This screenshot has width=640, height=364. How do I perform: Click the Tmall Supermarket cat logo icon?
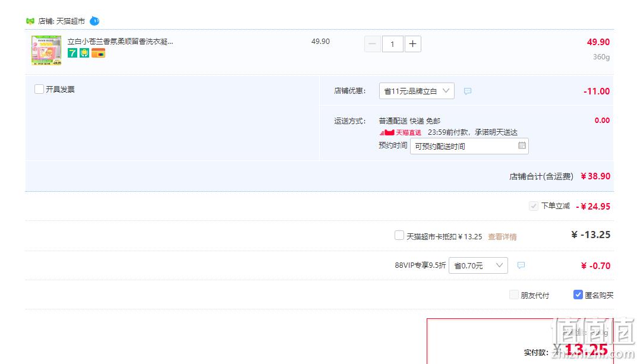(x=30, y=21)
